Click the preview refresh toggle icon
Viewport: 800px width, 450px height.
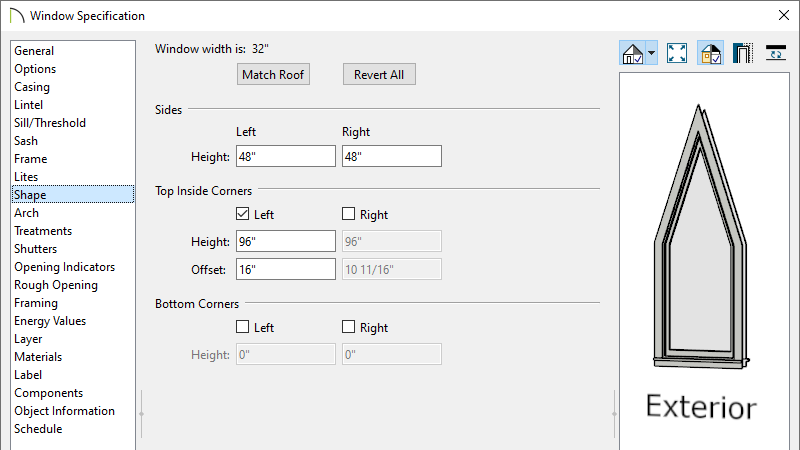[x=776, y=53]
